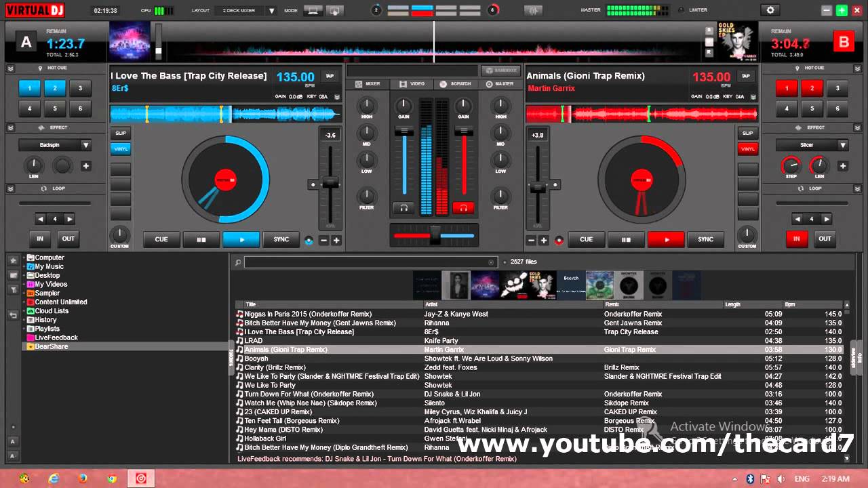Toggle VINYL mode on deck A

coord(121,149)
